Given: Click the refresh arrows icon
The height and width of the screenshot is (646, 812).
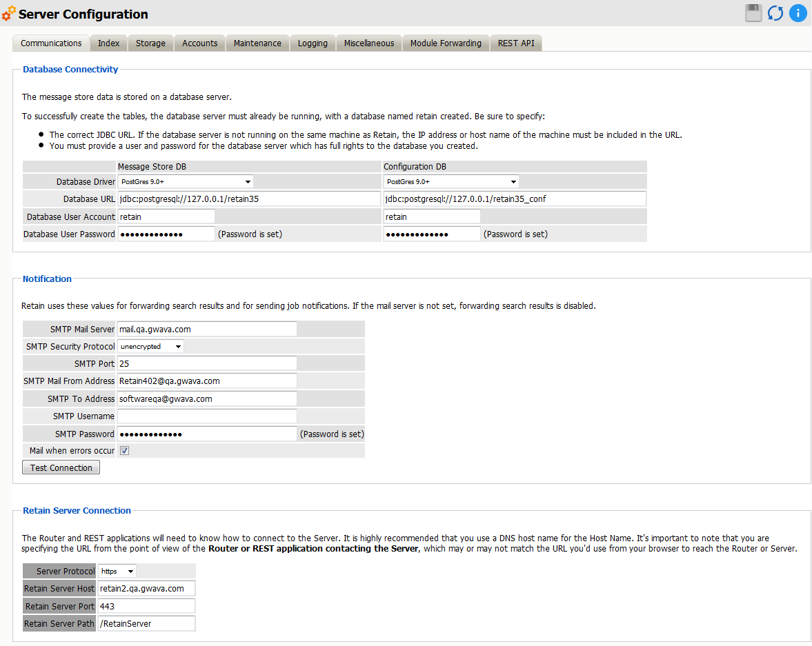Looking at the screenshot, I should click(775, 13).
